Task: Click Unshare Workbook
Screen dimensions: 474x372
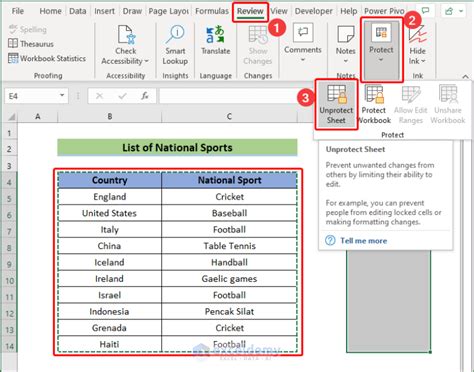Action: pyautogui.click(x=448, y=104)
